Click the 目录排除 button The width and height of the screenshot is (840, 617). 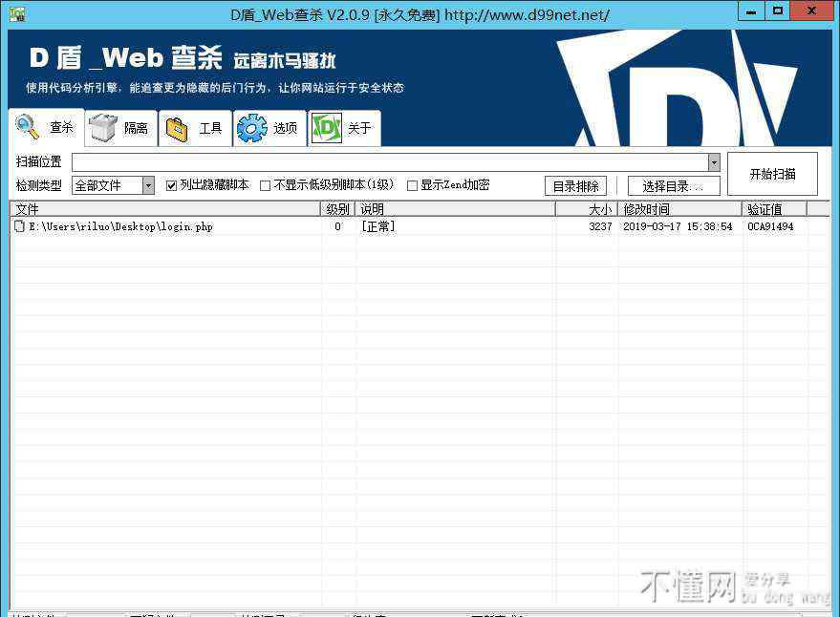click(575, 186)
